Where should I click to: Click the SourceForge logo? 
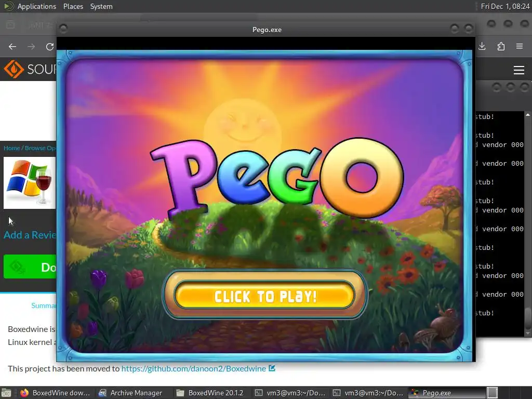point(30,69)
